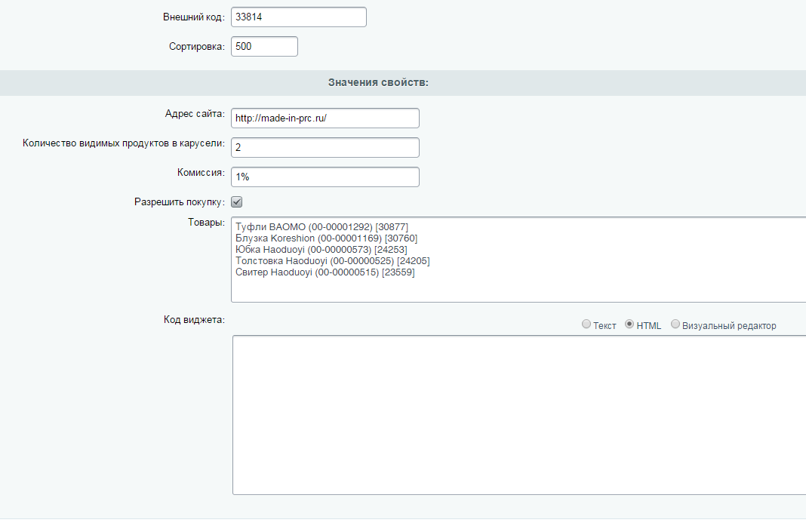Toggle the Разрешить покупку checkbox

pos(236,202)
